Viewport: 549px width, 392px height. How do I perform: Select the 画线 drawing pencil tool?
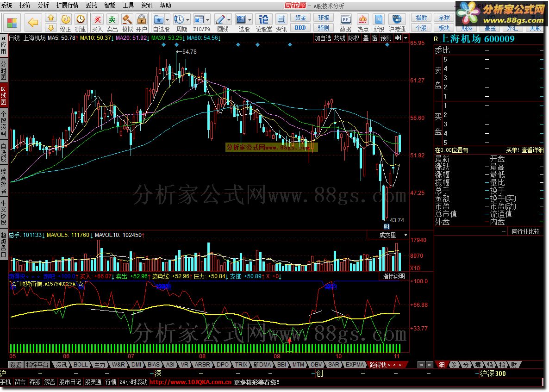[x=221, y=19]
